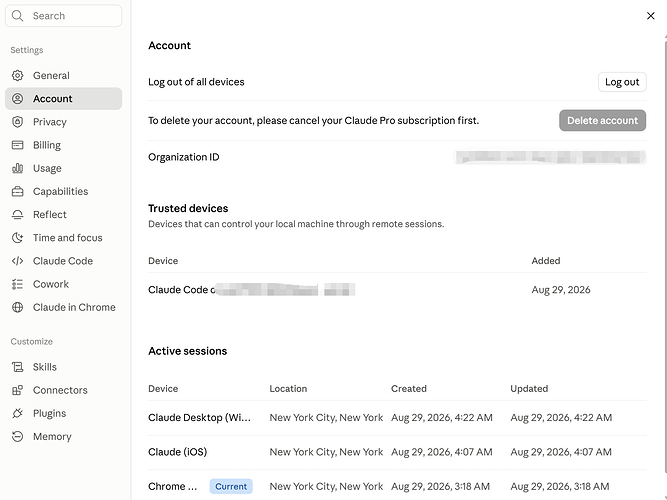667x500 pixels.
Task: Click the Time and focus moon icon
Action: (17, 237)
